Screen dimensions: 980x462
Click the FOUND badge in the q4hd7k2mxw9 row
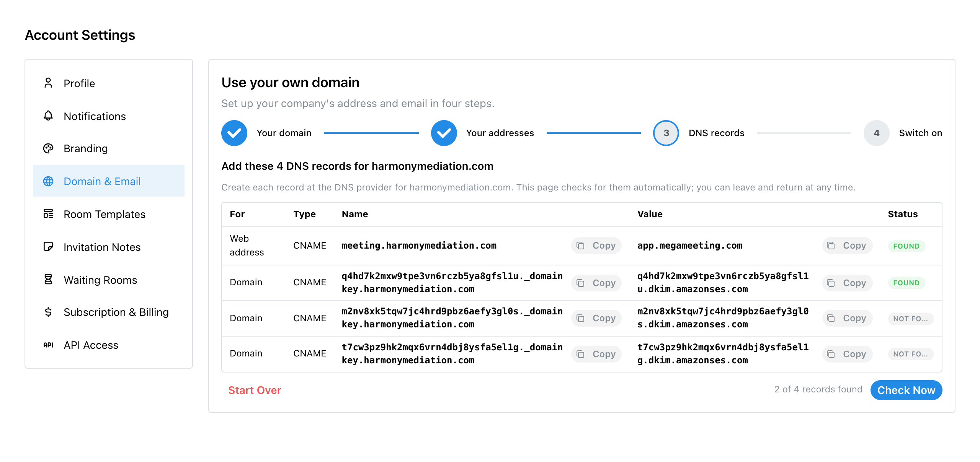click(906, 283)
